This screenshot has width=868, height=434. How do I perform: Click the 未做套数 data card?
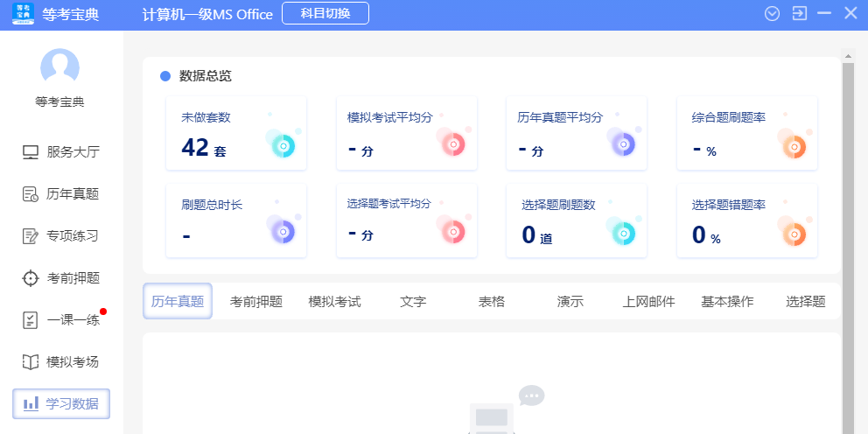click(x=236, y=133)
